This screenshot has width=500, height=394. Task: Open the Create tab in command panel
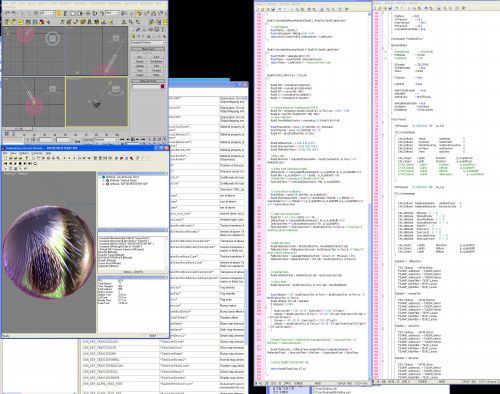coord(132,29)
